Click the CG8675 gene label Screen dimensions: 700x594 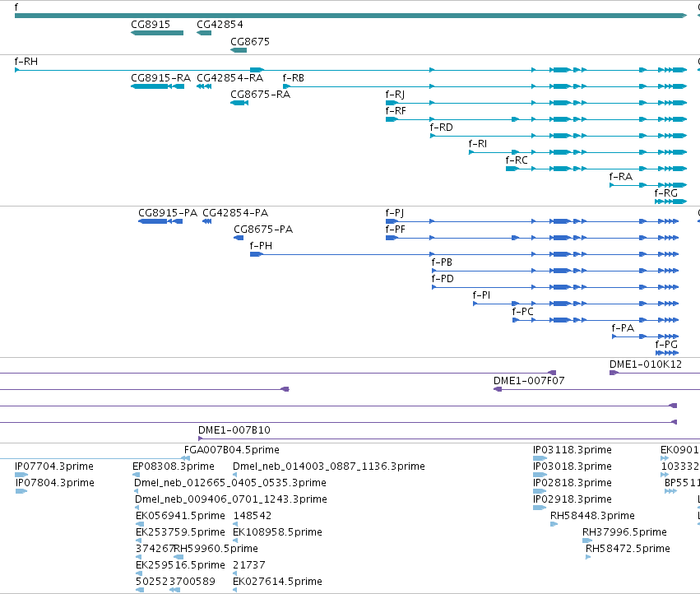(x=250, y=41)
